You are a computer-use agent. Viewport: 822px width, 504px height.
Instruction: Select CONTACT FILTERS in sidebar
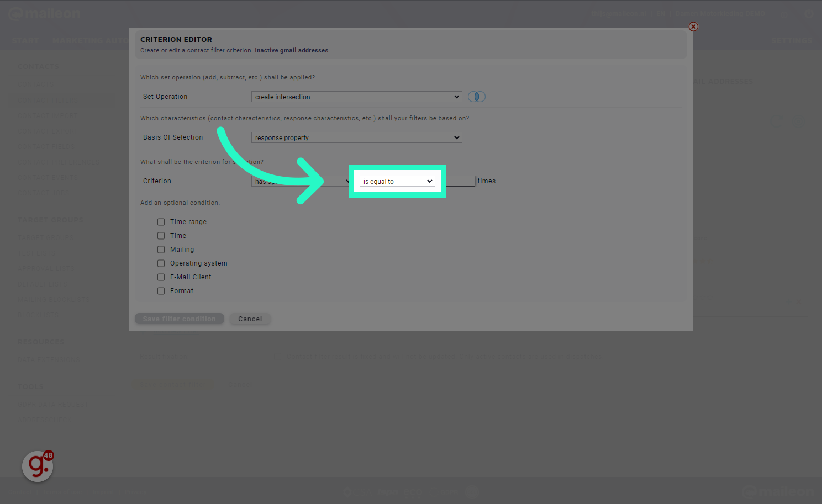(x=48, y=100)
